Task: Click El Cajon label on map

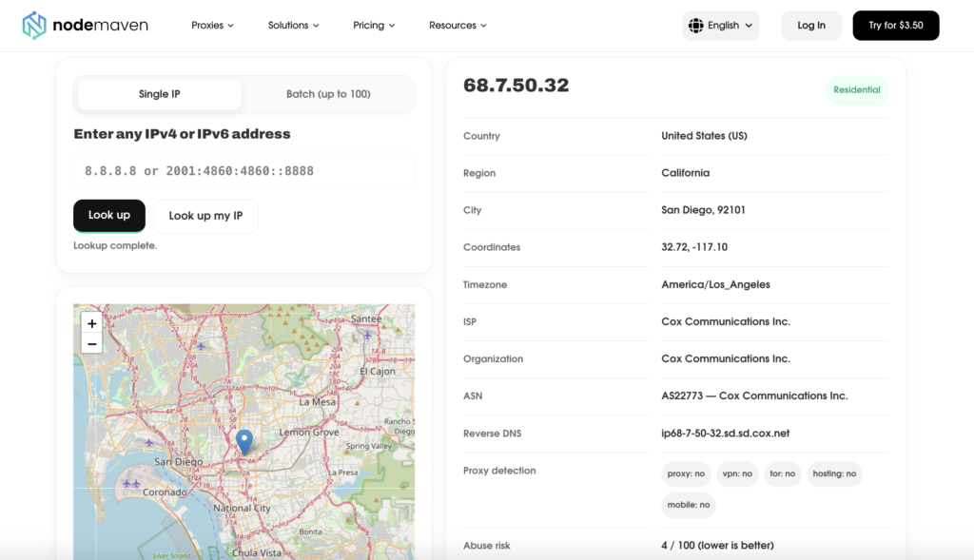Action: (377, 371)
